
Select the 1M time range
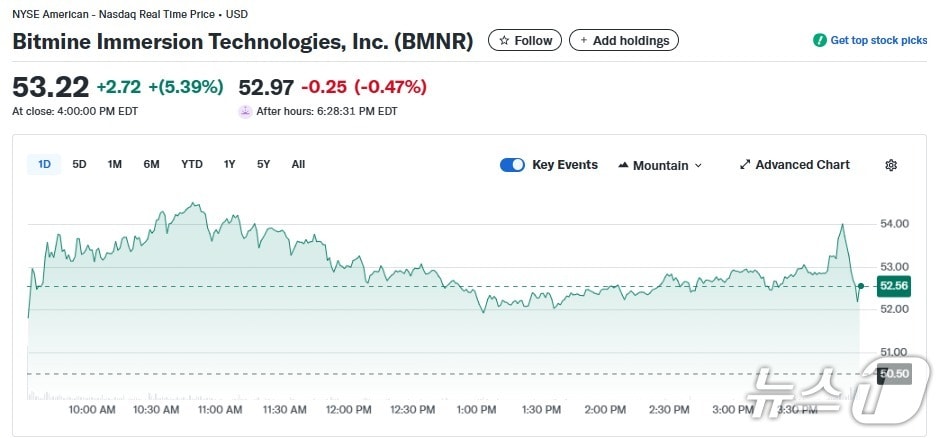pos(115,164)
